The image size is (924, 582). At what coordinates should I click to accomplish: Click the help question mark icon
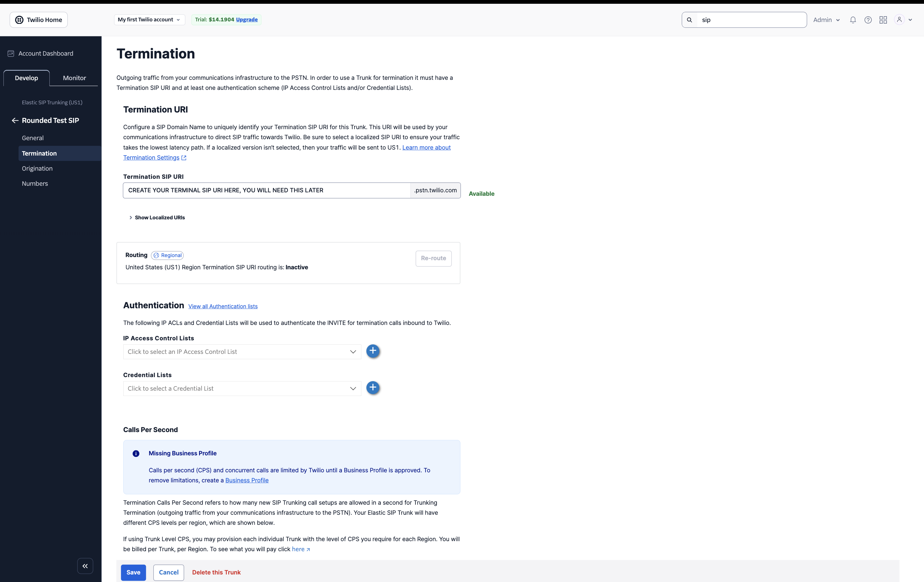pos(868,19)
